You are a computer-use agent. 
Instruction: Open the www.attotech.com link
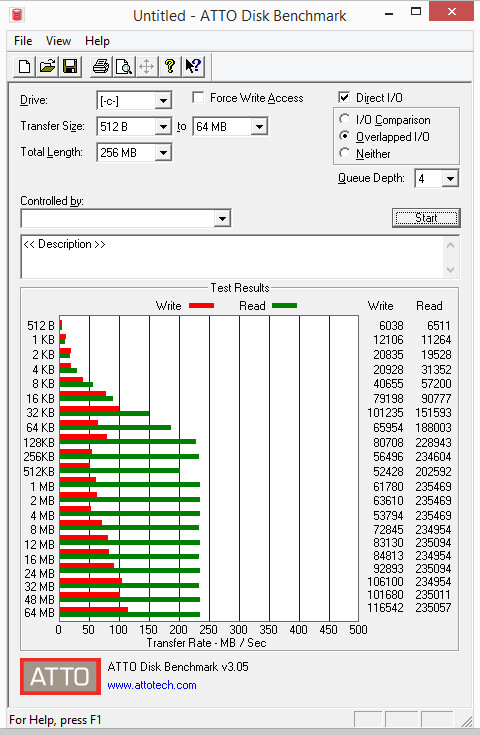pyautogui.click(x=152, y=685)
